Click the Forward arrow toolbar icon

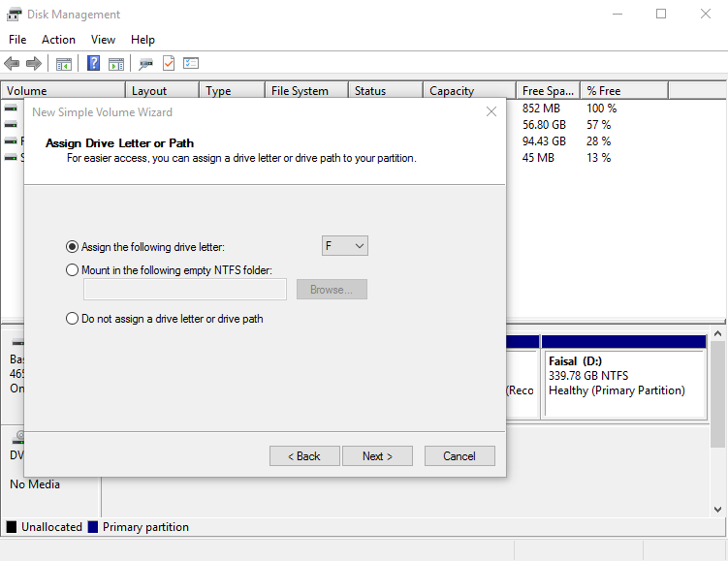tap(33, 64)
